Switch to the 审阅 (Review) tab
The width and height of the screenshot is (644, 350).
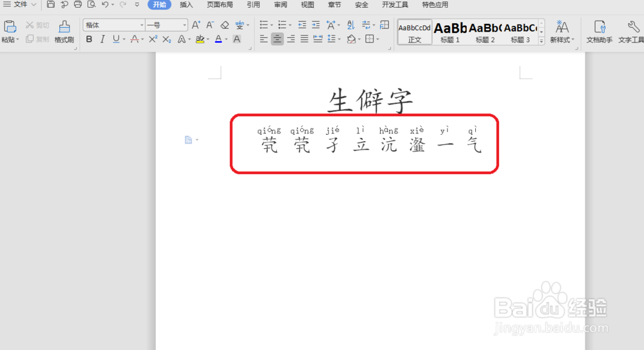click(x=281, y=5)
